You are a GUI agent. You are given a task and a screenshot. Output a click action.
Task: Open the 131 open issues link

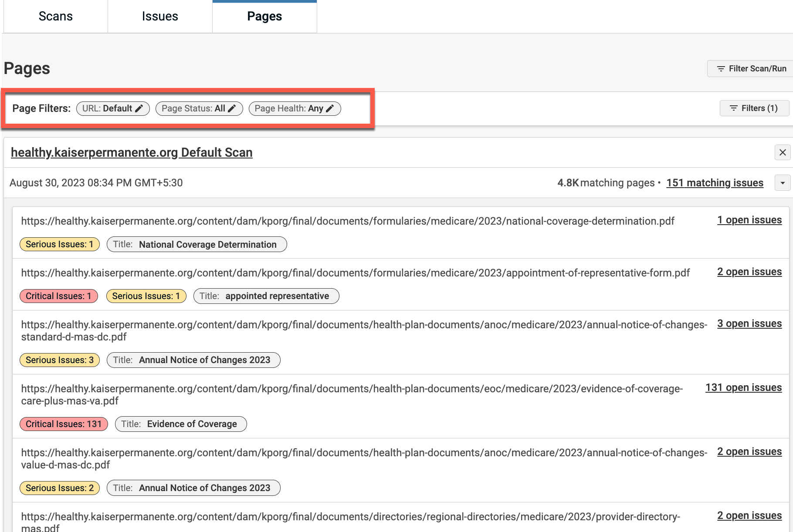[x=743, y=387]
